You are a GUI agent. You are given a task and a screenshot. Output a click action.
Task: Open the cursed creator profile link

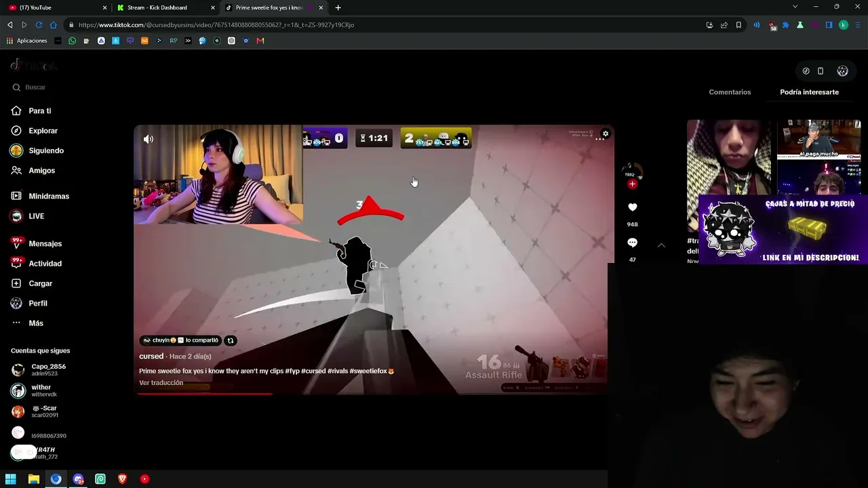pos(151,356)
